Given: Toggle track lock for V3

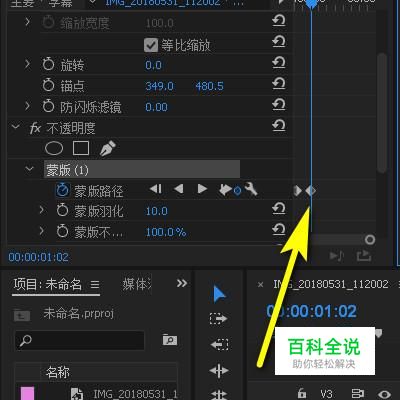Looking at the screenshot, I should [x=302, y=394].
